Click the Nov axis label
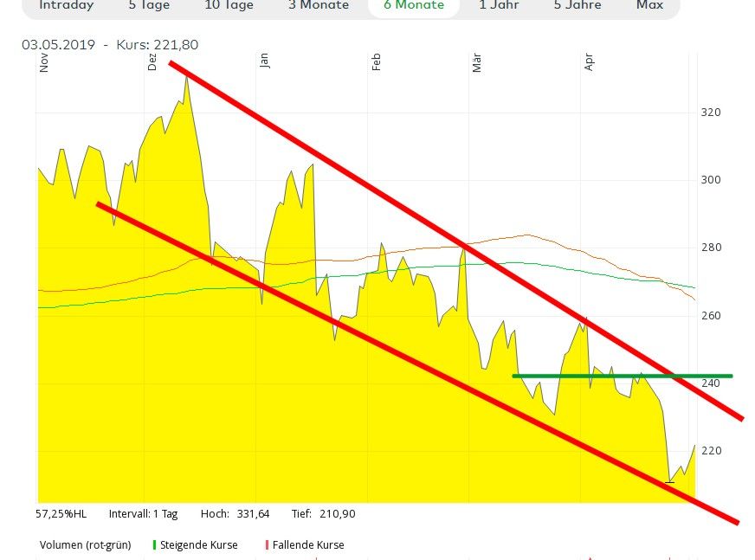The width and height of the screenshot is (755, 560). tap(44, 63)
